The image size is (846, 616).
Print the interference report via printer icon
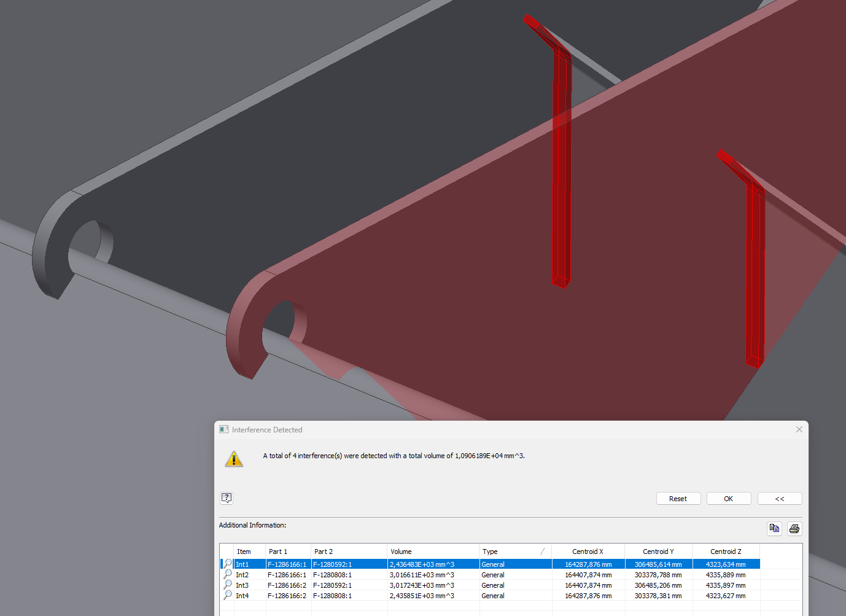794,528
